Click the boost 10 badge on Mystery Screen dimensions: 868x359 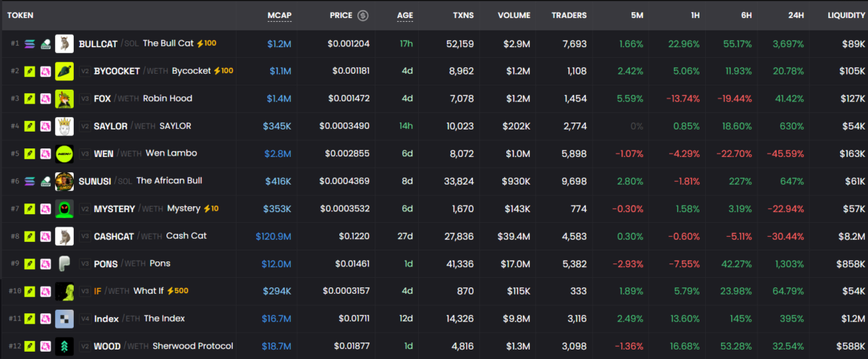click(x=210, y=208)
